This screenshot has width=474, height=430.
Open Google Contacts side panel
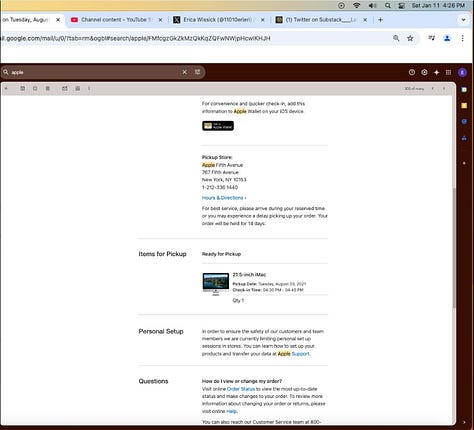(464, 138)
